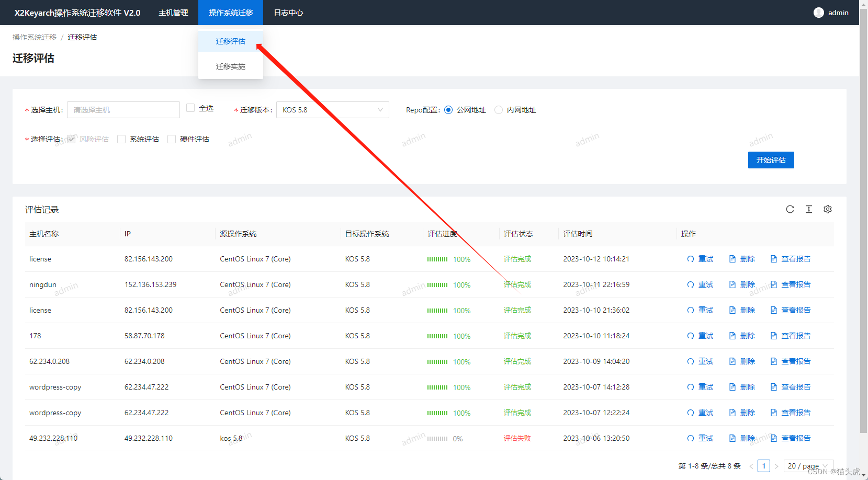This screenshot has width=868, height=480.
Task: Delete the 62.234.0.208 record
Action: click(x=742, y=361)
